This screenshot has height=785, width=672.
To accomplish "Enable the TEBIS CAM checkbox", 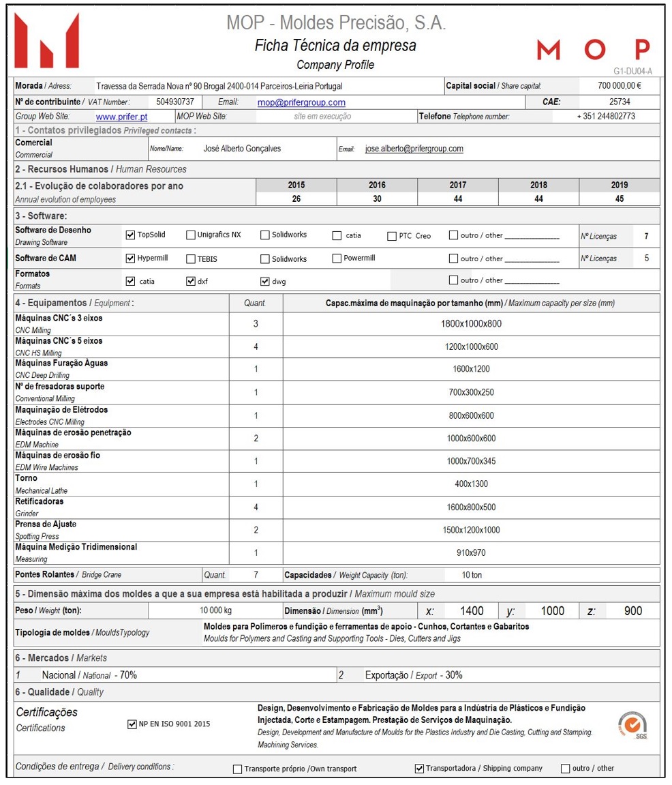I will coord(191,259).
